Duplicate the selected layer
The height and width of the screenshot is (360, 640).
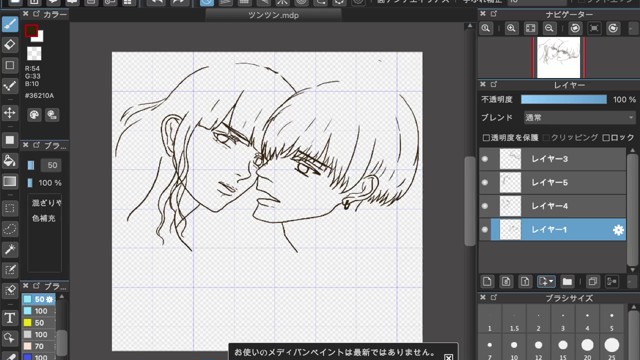(x=593, y=281)
